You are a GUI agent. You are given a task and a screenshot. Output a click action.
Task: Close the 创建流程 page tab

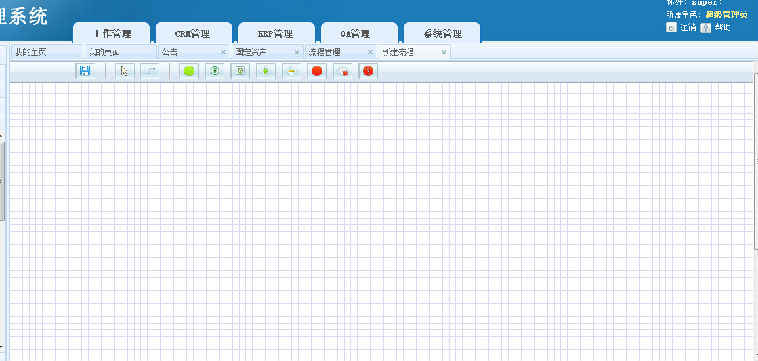pos(444,52)
